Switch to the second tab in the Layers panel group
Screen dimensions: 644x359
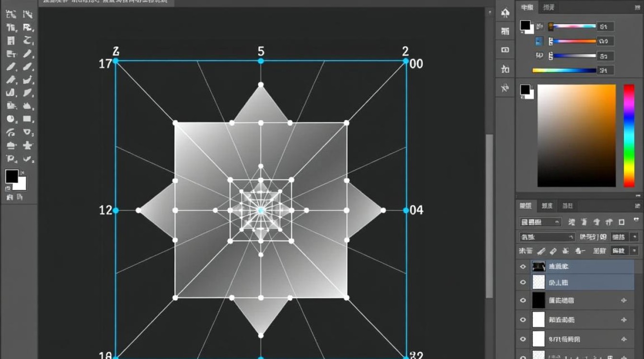pyautogui.click(x=547, y=206)
